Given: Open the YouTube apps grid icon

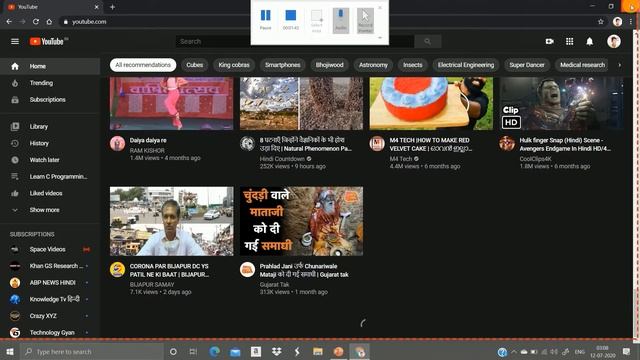Looking at the screenshot, I should pos(569,41).
